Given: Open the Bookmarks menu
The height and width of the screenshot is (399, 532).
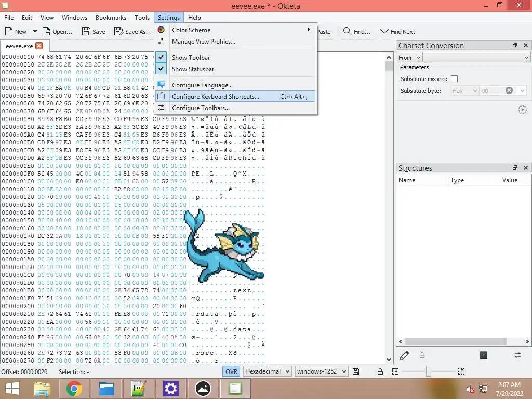Looking at the screenshot, I should 111,17.
